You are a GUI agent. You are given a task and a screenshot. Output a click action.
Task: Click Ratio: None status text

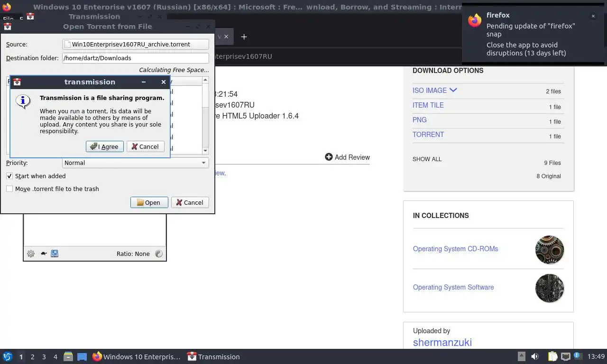click(133, 254)
